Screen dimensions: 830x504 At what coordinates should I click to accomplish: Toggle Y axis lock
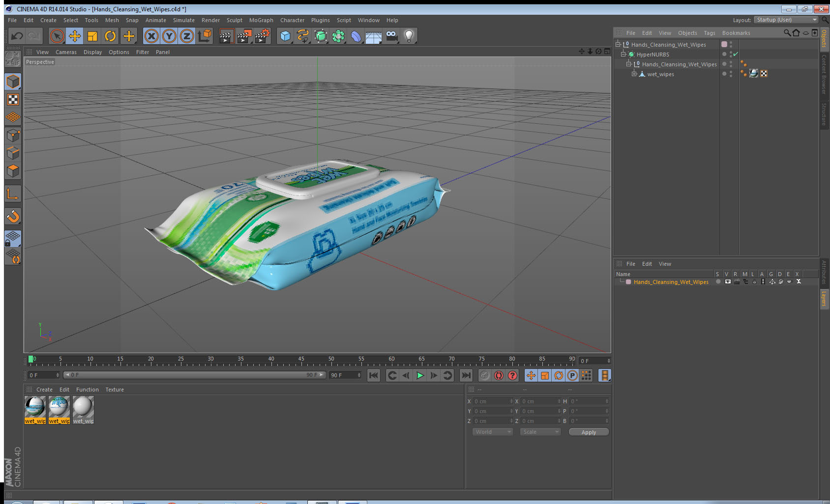pos(169,36)
